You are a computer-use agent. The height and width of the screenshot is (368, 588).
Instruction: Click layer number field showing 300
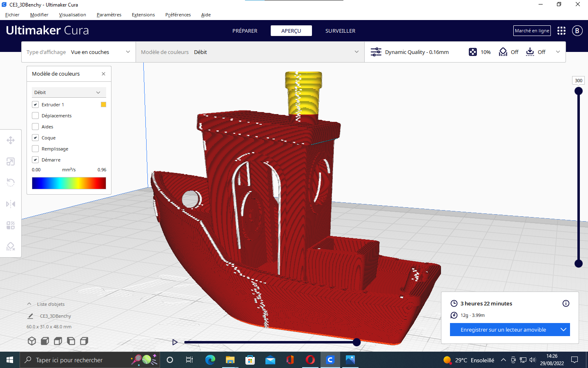pyautogui.click(x=579, y=81)
